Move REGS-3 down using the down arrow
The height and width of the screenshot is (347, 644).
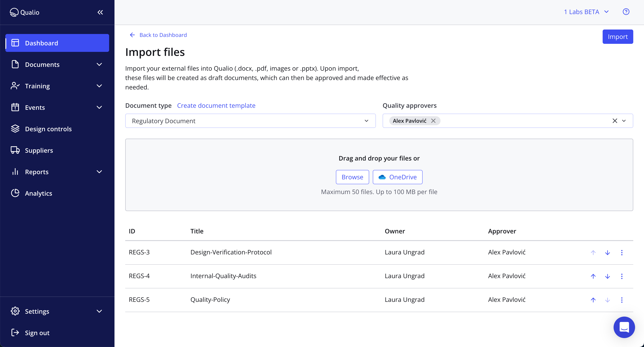608,252
